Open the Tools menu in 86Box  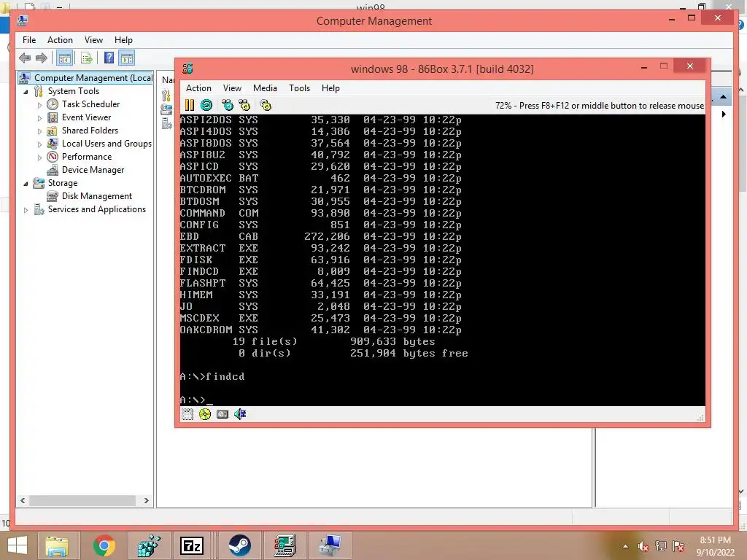(x=299, y=88)
